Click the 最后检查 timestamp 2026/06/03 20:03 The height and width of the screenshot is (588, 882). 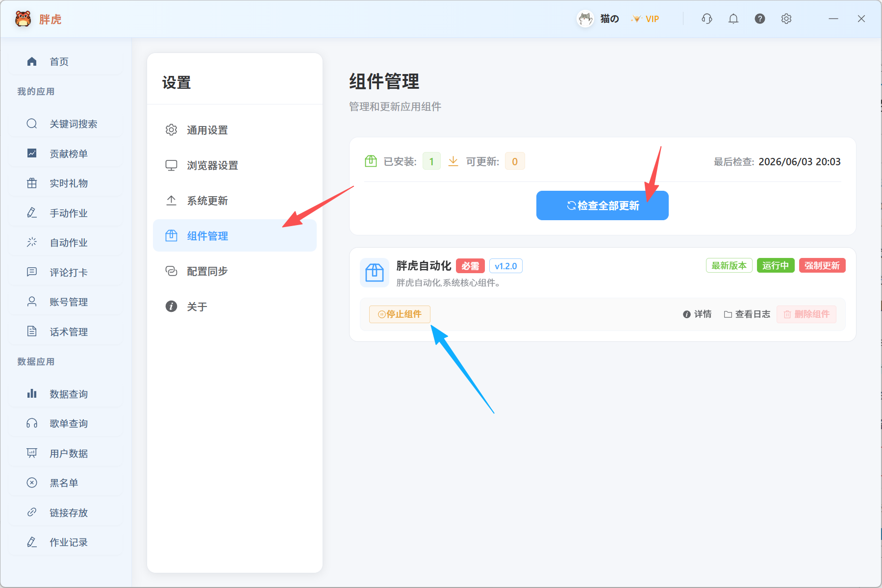pos(800,162)
